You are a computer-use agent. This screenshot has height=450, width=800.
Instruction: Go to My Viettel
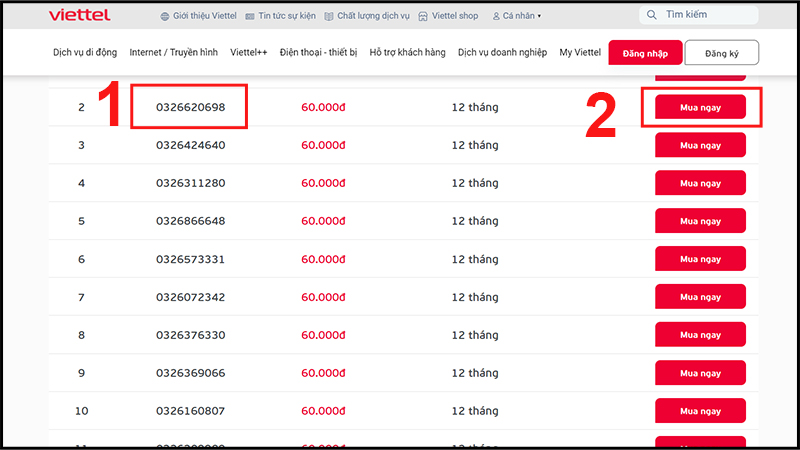coord(580,52)
